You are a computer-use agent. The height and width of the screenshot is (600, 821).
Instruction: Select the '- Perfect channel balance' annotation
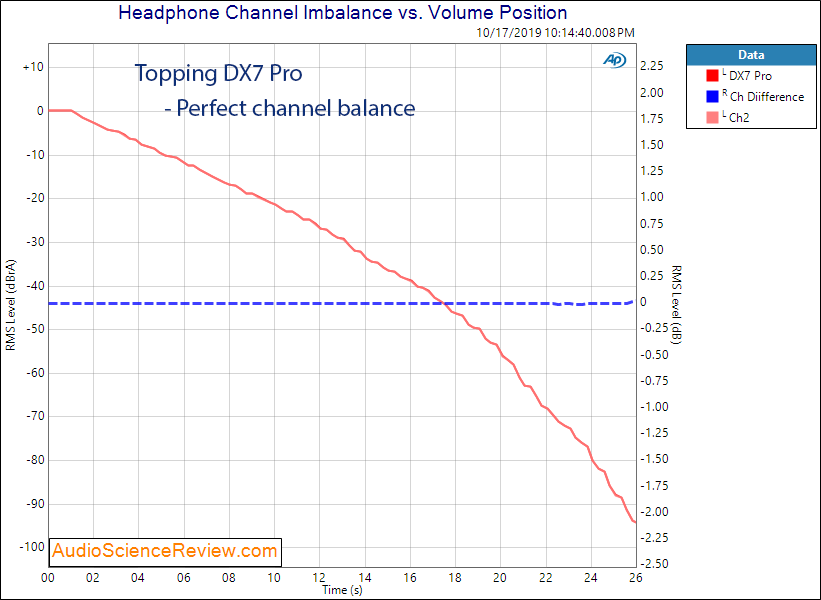pos(290,108)
